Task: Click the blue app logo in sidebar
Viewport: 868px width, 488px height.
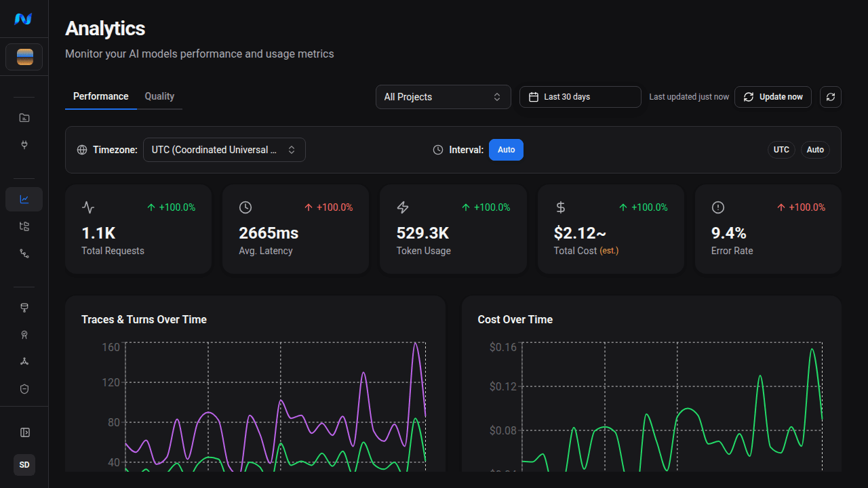Action: pyautogui.click(x=24, y=19)
